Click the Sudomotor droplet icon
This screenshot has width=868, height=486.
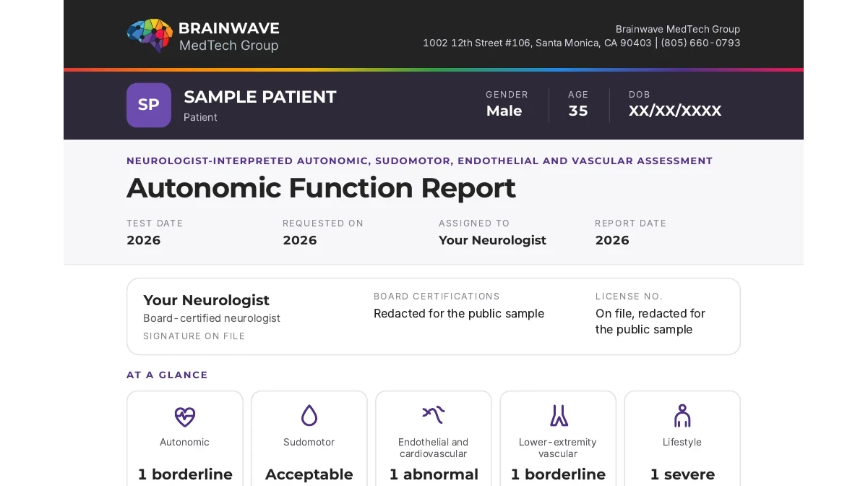click(309, 415)
